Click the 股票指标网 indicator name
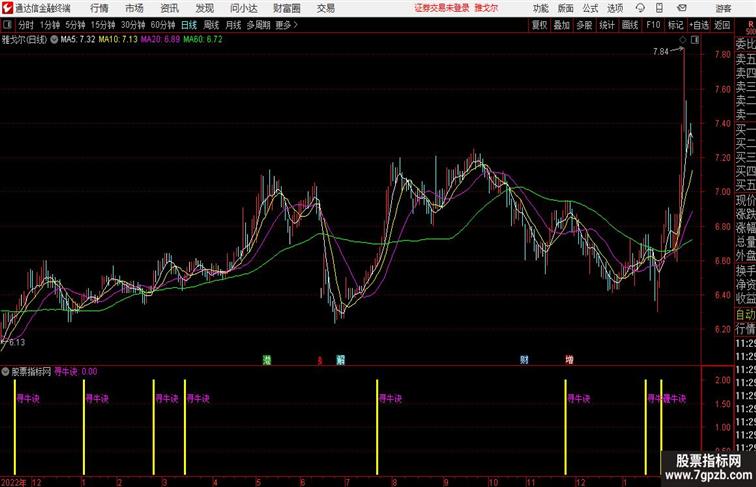Image resolution: width=756 pixels, height=487 pixels. (31, 372)
